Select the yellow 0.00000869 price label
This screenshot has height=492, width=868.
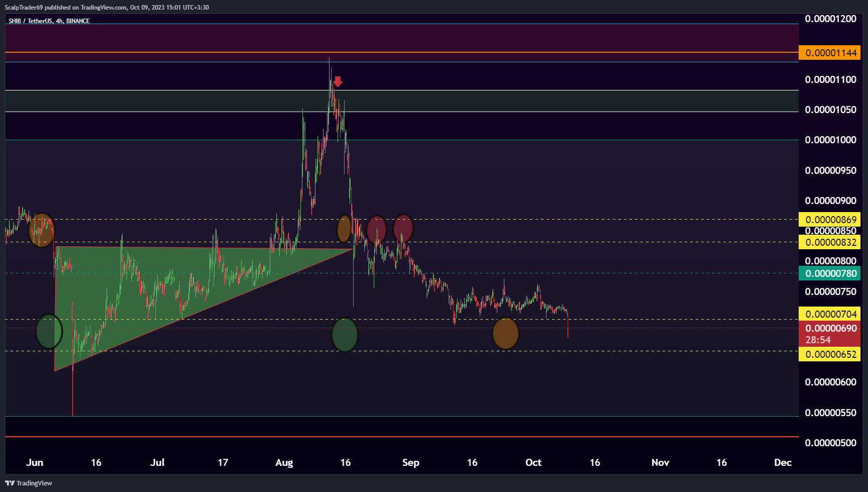point(829,220)
